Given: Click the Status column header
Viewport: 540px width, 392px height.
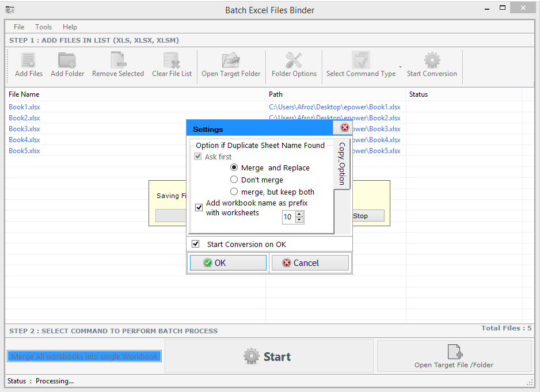Looking at the screenshot, I should tap(464, 94).
